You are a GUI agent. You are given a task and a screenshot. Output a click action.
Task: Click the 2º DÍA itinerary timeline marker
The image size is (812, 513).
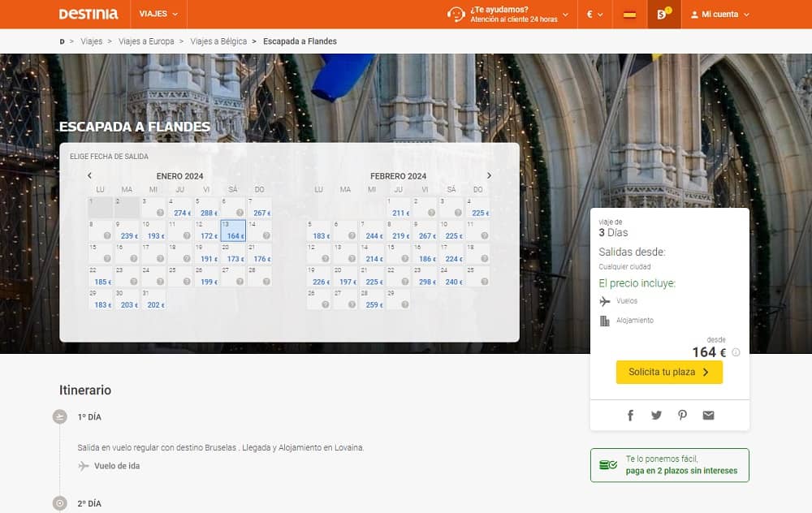click(60, 503)
